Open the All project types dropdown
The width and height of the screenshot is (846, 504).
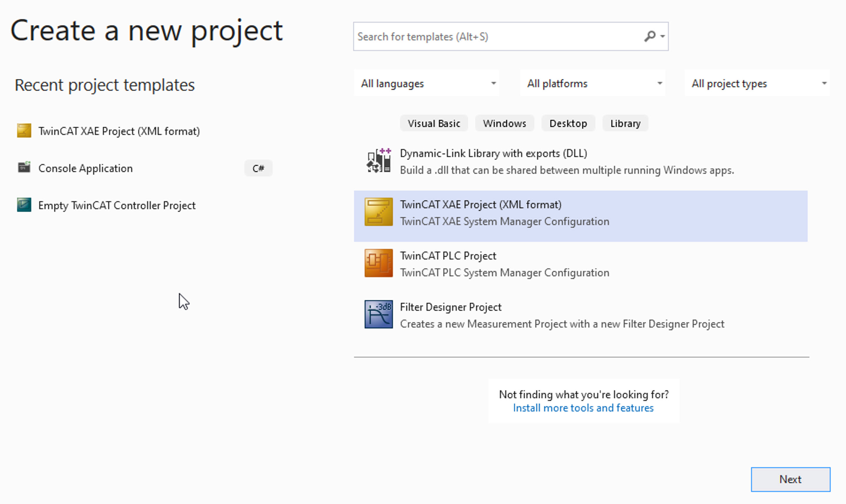tap(757, 83)
